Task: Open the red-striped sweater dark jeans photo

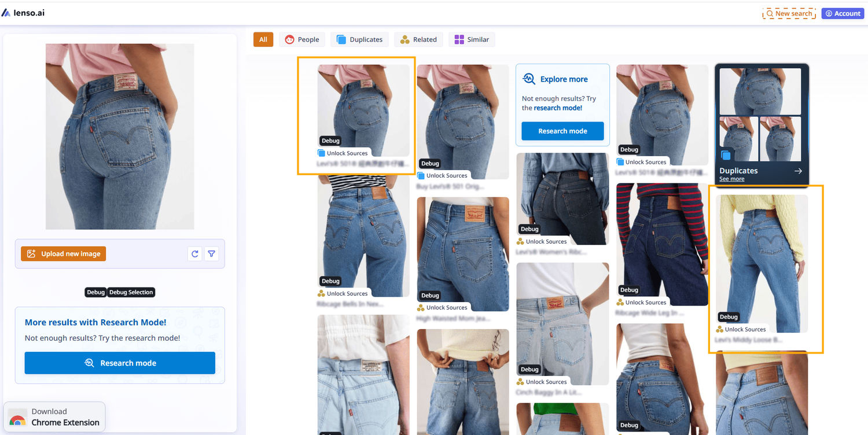Action: [x=662, y=245]
